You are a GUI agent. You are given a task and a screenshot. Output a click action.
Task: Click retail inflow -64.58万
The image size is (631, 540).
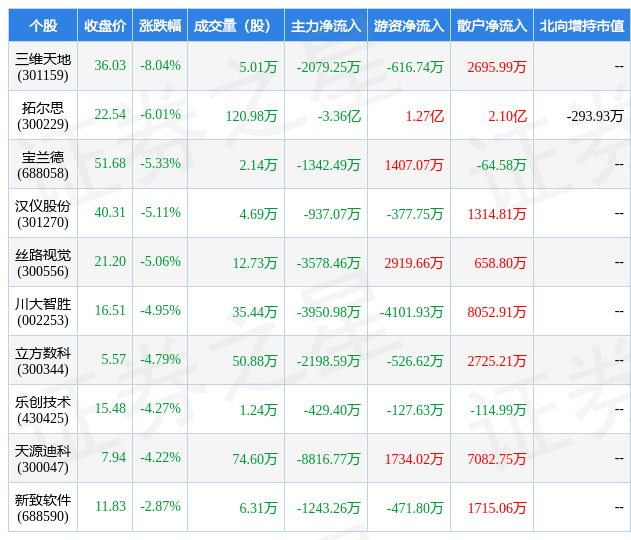click(x=501, y=165)
